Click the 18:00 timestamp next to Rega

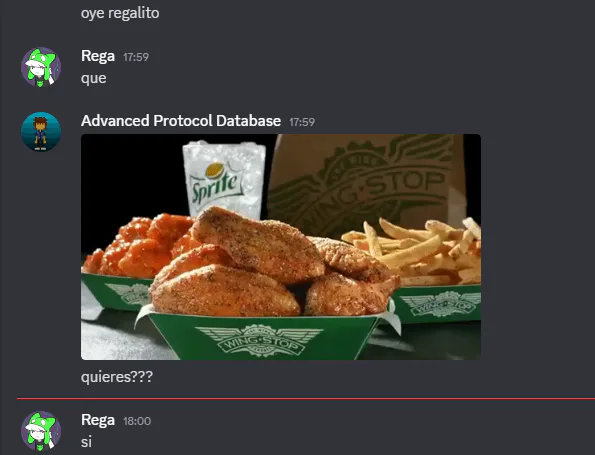pos(137,421)
